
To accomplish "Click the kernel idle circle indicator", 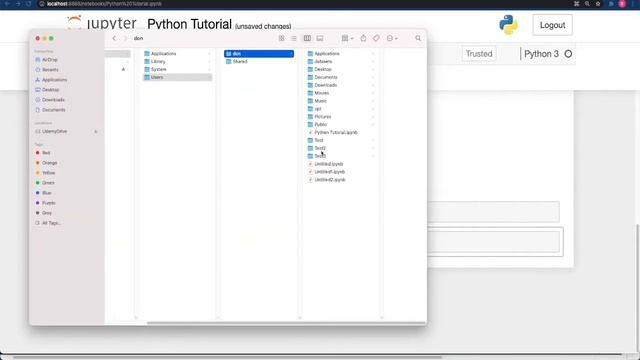I will click(568, 54).
